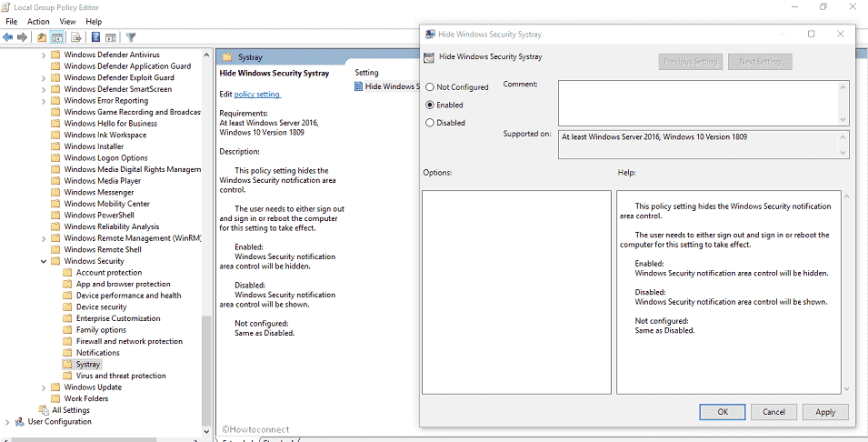Click the Up one level folder icon
Viewport: 868px width, 442px height.
point(42,37)
